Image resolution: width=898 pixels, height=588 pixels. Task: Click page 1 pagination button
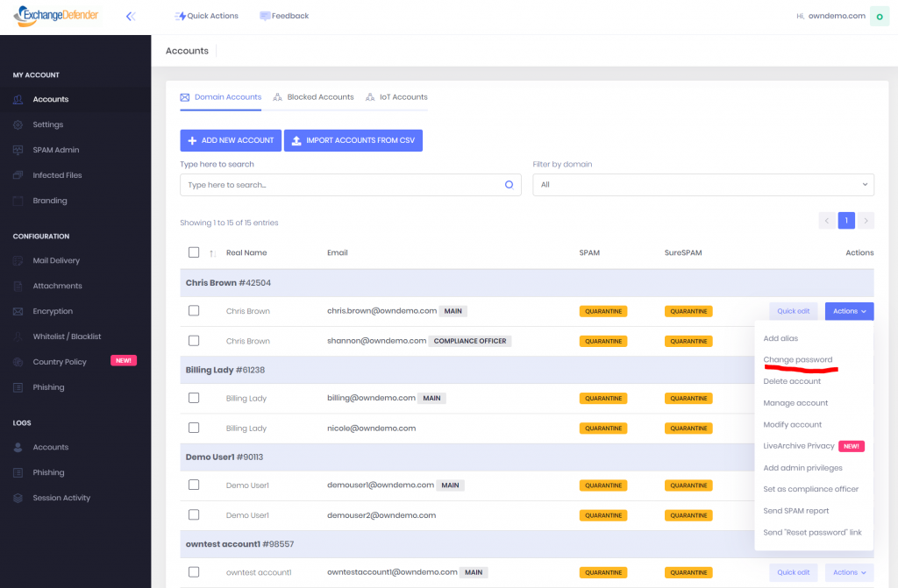tap(846, 221)
